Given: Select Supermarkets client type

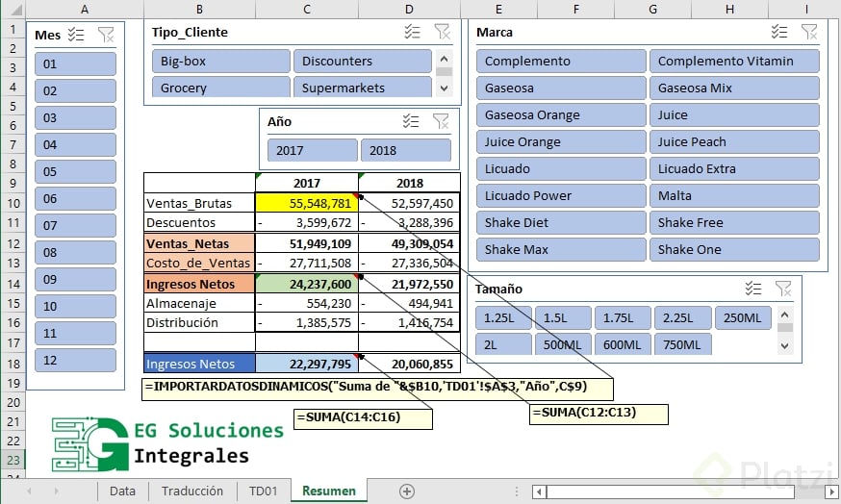Looking at the screenshot, I should [362, 87].
